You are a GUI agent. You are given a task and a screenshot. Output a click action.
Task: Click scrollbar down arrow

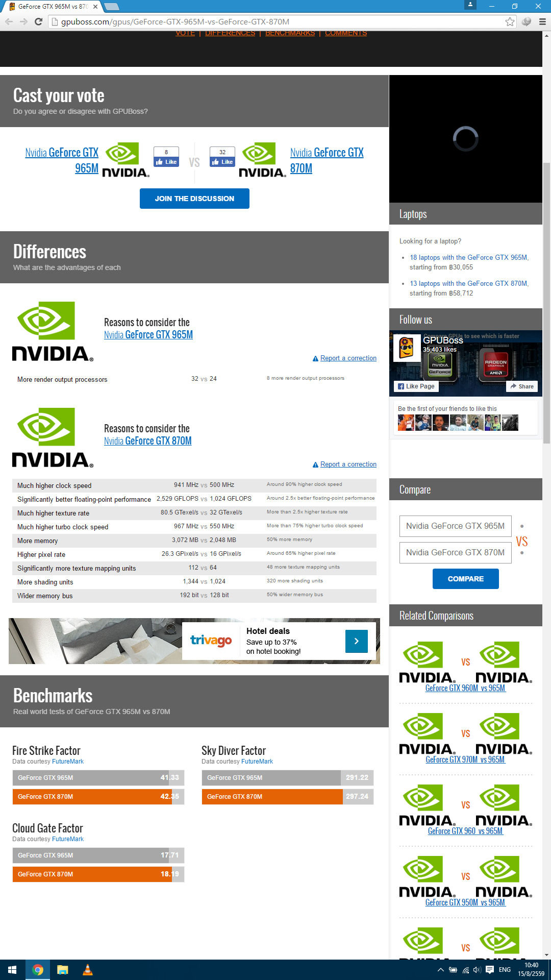[546, 954]
